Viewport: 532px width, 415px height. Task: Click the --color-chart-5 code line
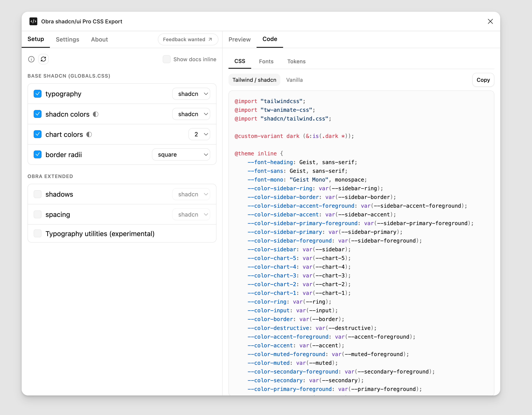[x=299, y=258]
